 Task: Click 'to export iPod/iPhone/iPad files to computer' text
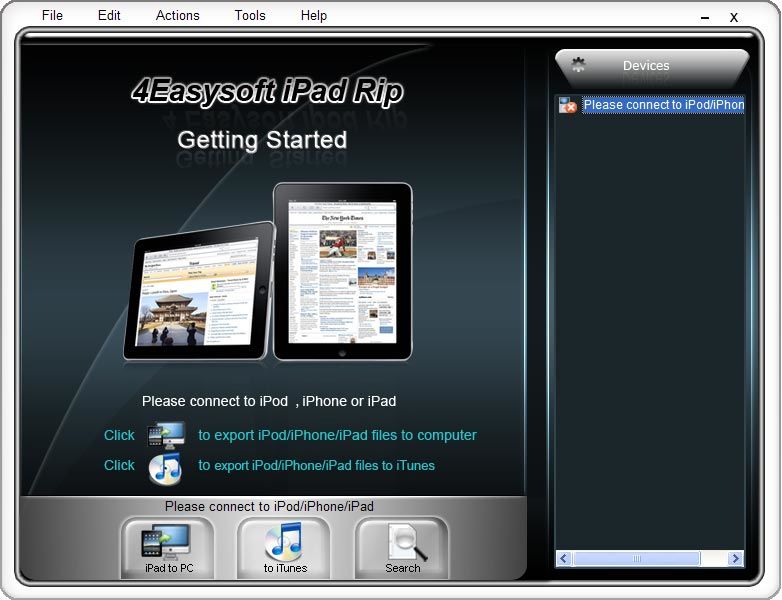click(337, 435)
